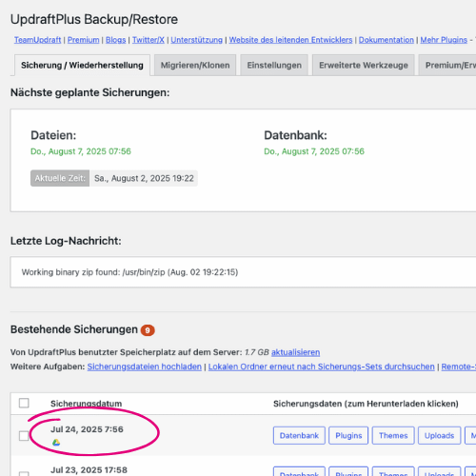This screenshot has height=476, width=476.
Task: Open the TeamUpdraft link
Action: pos(37,40)
